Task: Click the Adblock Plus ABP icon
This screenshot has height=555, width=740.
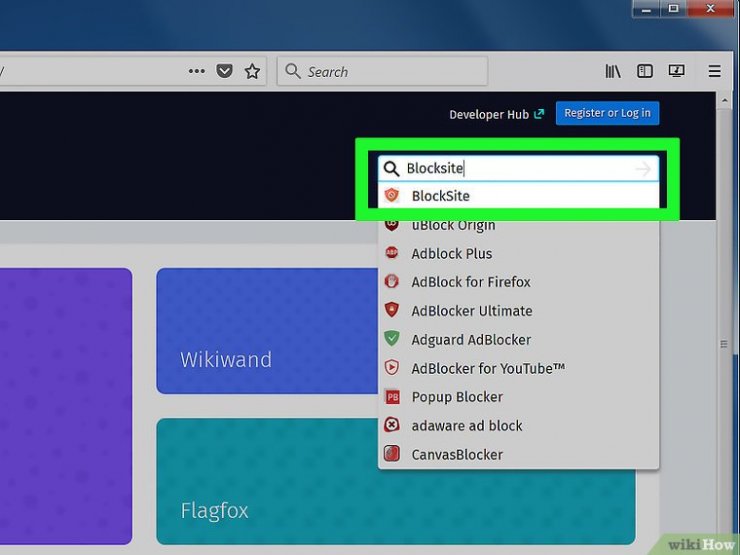Action: [x=392, y=253]
